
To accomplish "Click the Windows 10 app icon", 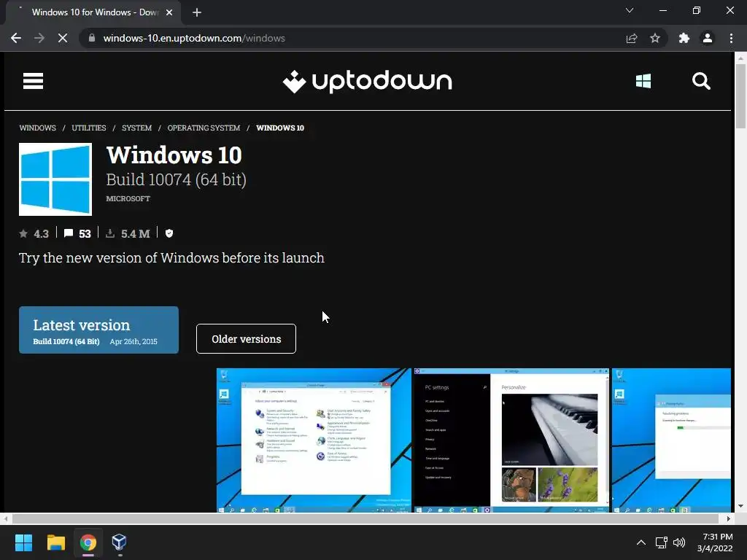I will pyautogui.click(x=55, y=179).
